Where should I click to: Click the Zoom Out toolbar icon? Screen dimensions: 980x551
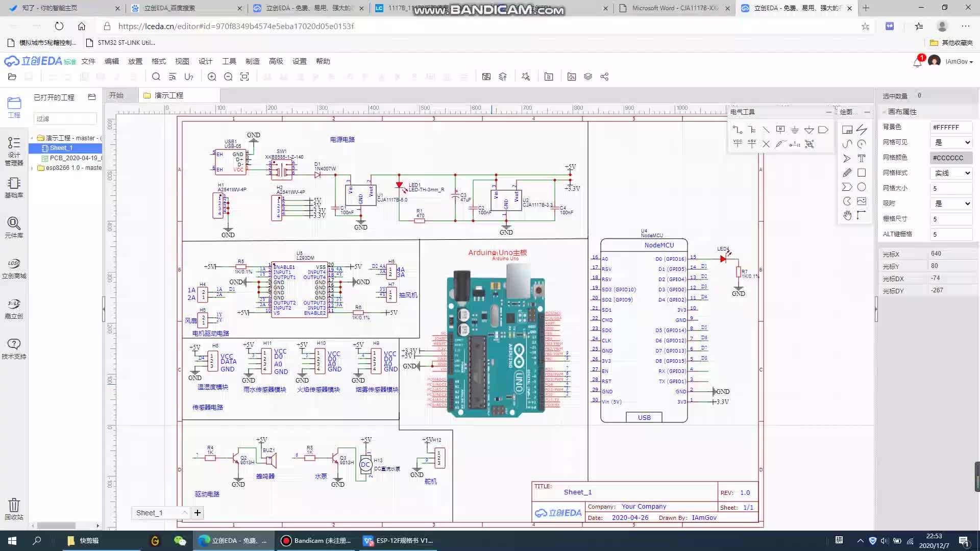[228, 77]
